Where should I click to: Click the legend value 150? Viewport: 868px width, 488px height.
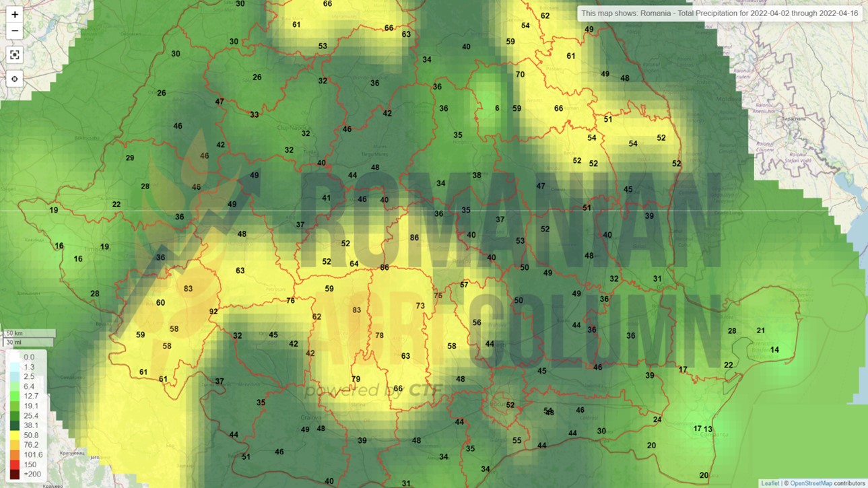point(30,465)
